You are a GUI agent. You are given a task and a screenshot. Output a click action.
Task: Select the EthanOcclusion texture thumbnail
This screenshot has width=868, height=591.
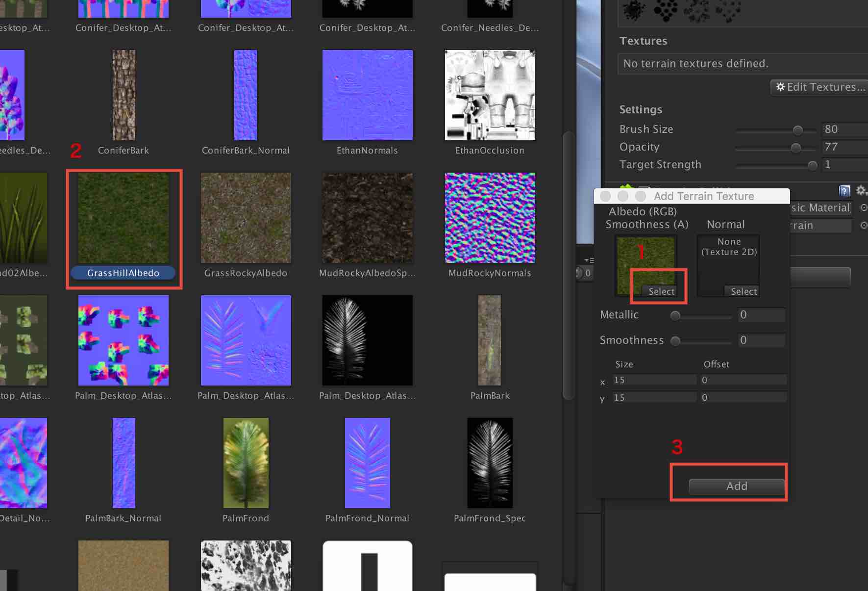(490, 95)
